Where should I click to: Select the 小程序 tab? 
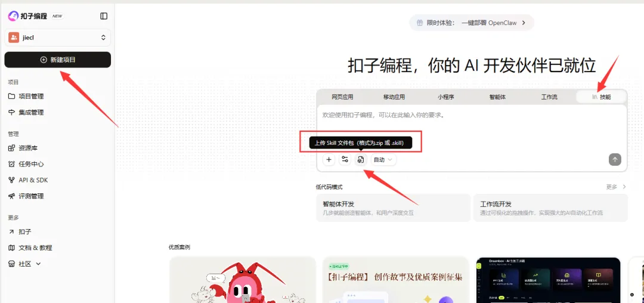pos(445,97)
